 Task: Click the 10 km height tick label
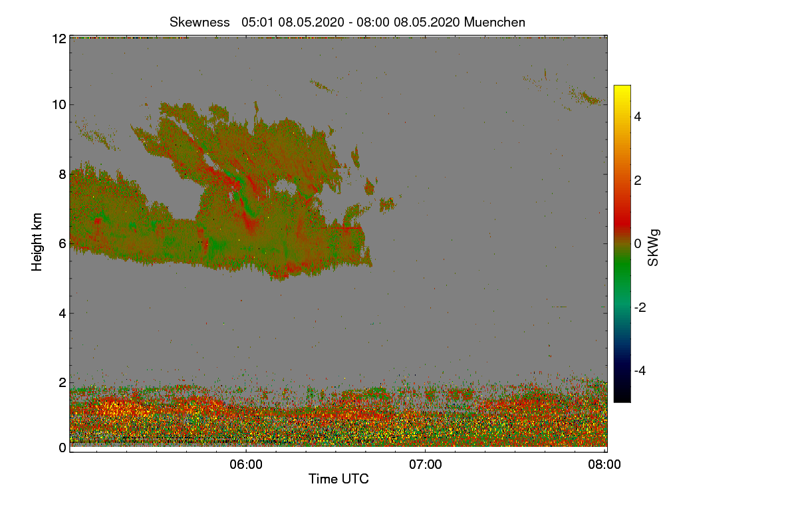pyautogui.click(x=59, y=104)
